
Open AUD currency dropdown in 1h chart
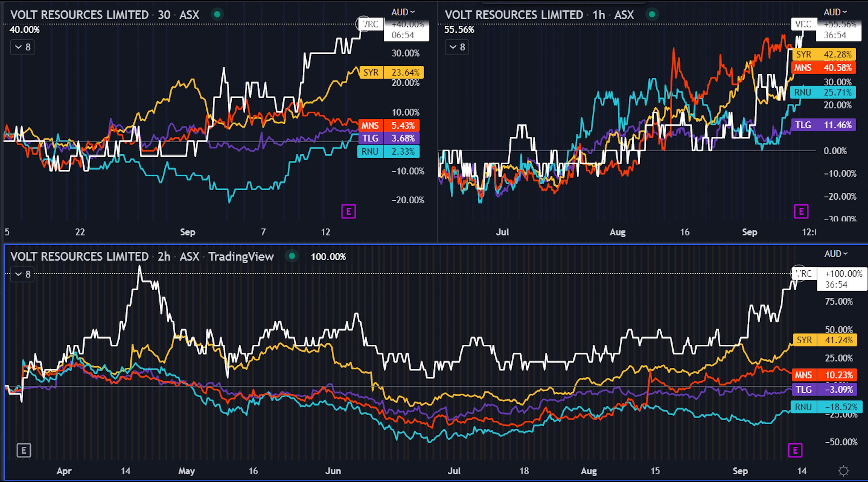835,12
